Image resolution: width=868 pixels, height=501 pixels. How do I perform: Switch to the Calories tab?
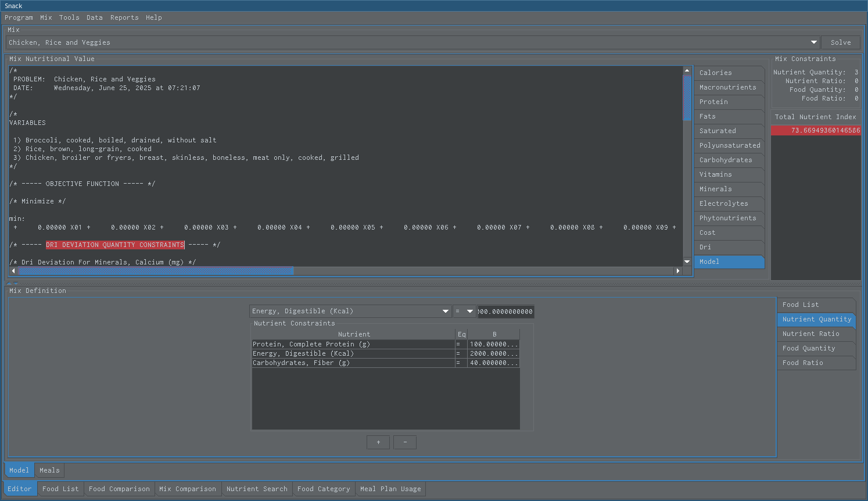click(729, 73)
